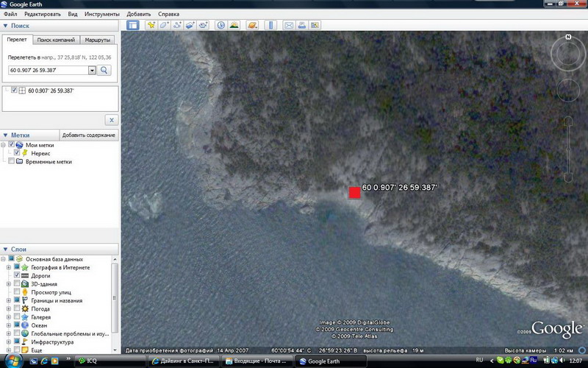
Task: Open historical imagery clock icon
Action: coord(221,25)
